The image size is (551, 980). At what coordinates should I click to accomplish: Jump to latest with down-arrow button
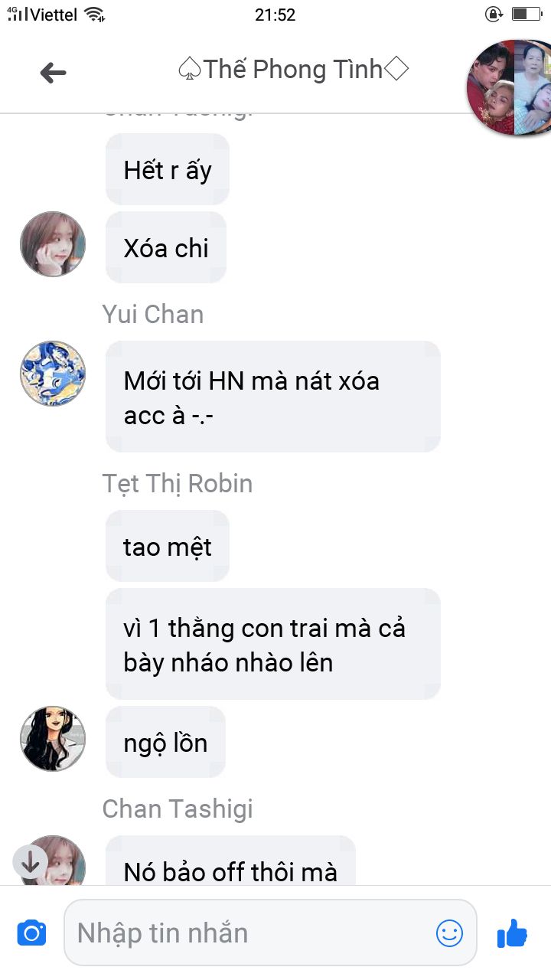tap(31, 862)
